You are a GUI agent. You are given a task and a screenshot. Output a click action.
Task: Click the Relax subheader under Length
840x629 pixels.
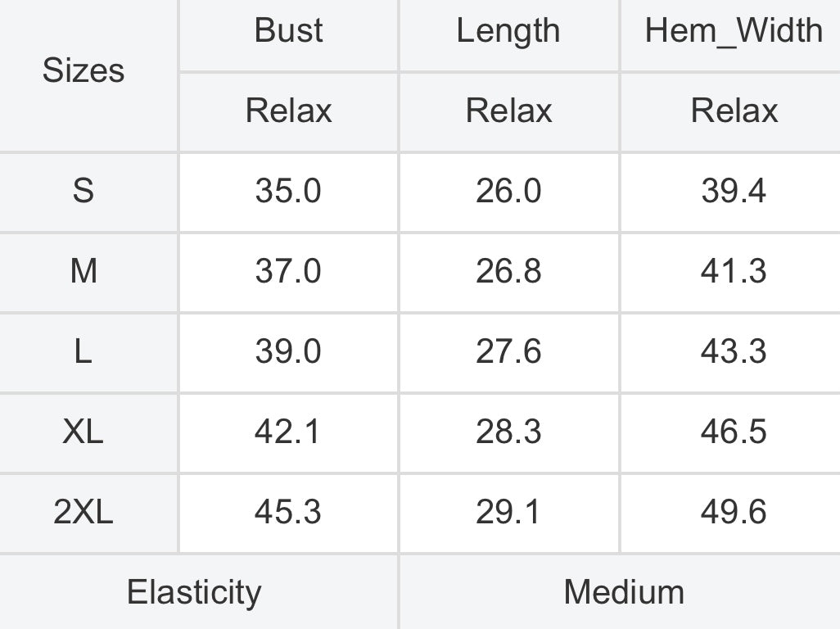tap(509, 111)
